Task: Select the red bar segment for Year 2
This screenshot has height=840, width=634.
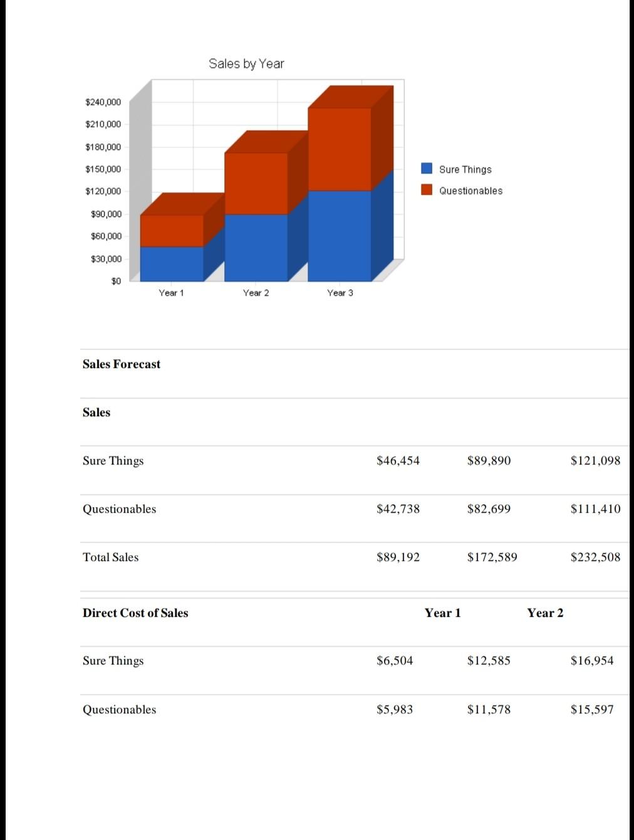Action: point(255,182)
